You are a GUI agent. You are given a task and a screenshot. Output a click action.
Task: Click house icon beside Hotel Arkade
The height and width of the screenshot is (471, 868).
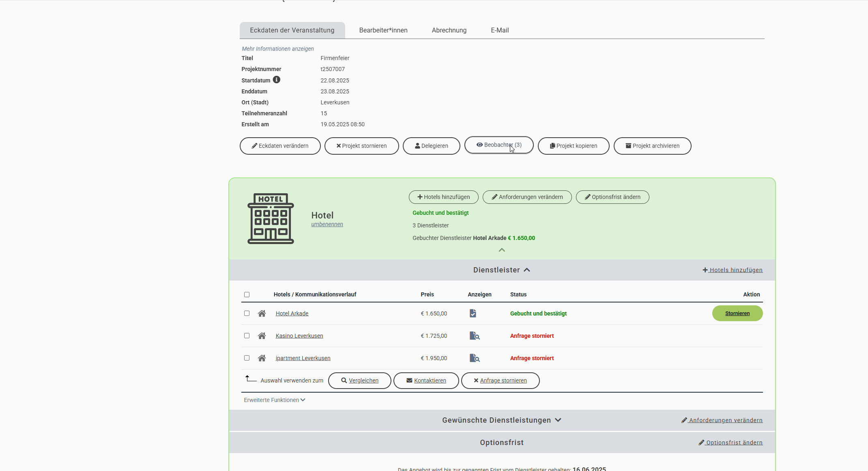262,313
